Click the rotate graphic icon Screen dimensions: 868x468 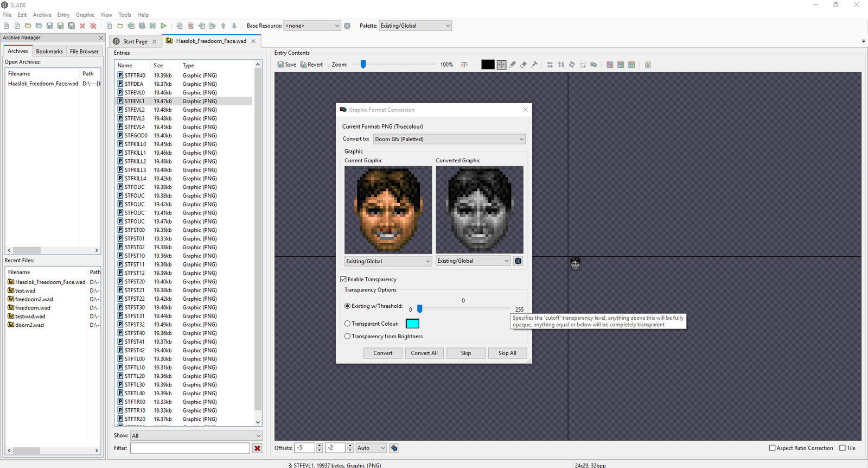point(572,65)
